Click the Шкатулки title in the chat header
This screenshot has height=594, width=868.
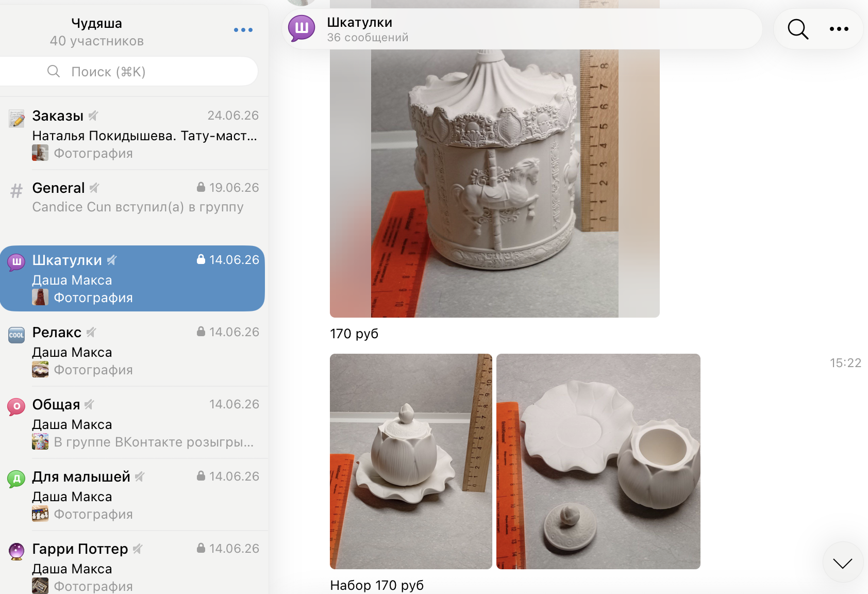coord(359,22)
